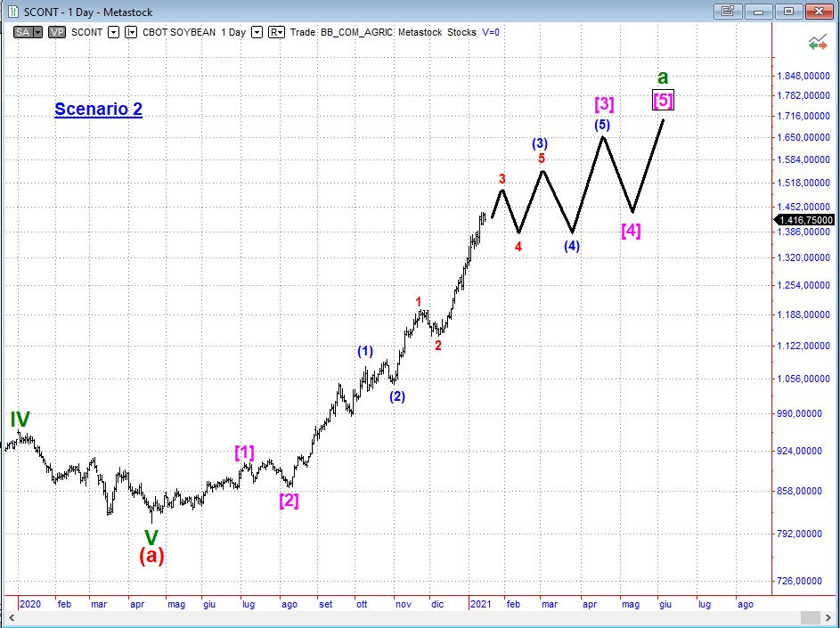840x628 pixels.
Task: Select the green wave IV label
Action: point(20,419)
